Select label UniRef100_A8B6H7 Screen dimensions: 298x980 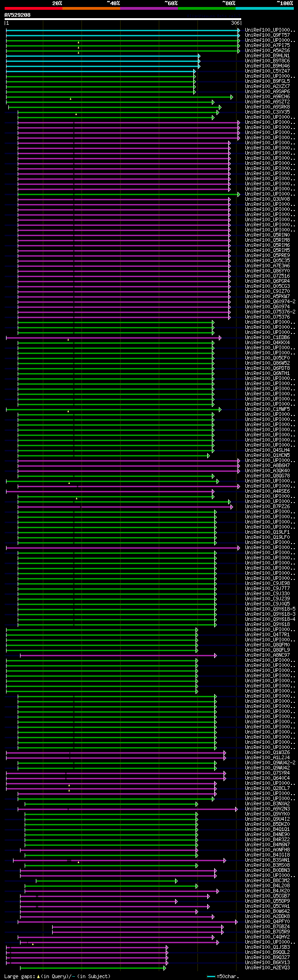[x=267, y=465]
